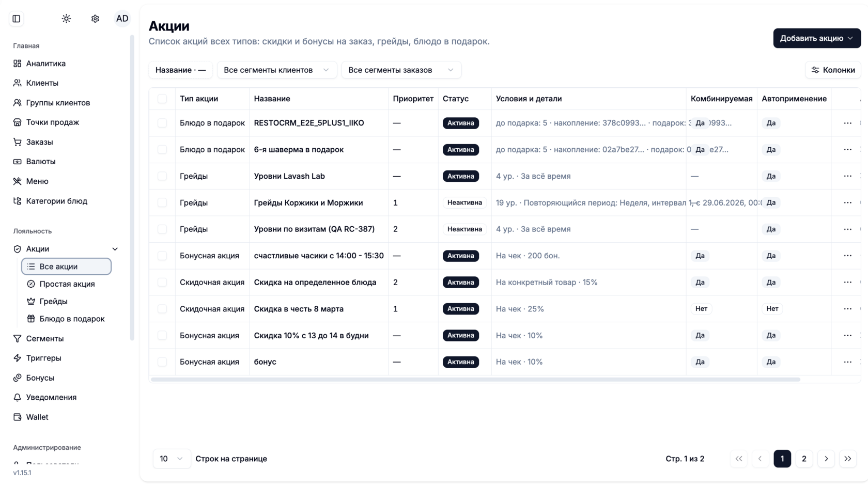Click the Сегменты funnel icon
The width and height of the screenshot is (868, 486).
(17, 339)
